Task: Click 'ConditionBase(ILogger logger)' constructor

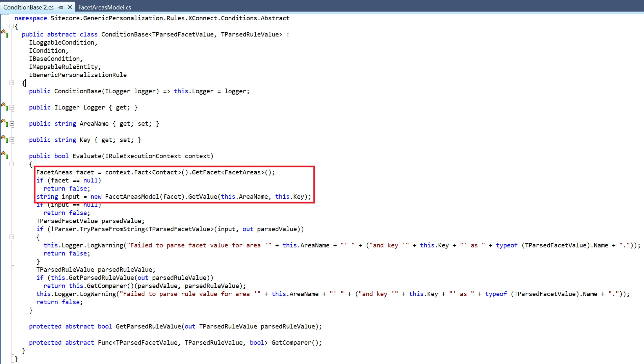Action: [x=106, y=91]
